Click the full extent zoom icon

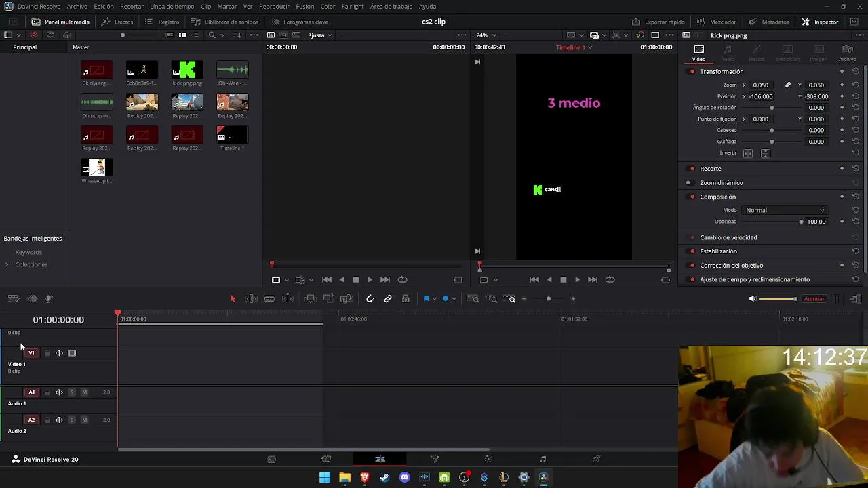pyautogui.click(x=473, y=299)
